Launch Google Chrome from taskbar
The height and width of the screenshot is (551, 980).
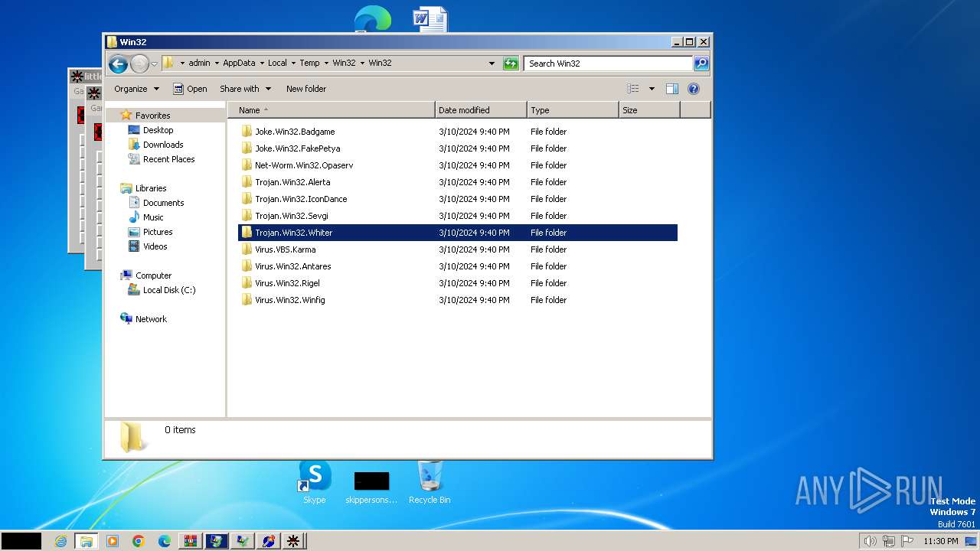(139, 541)
